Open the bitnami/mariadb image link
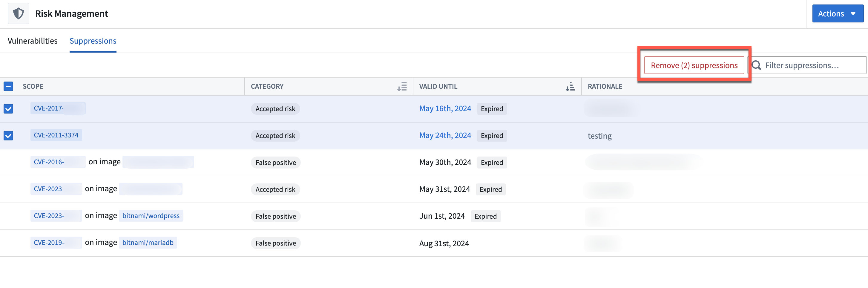The width and height of the screenshot is (868, 288). (x=148, y=243)
